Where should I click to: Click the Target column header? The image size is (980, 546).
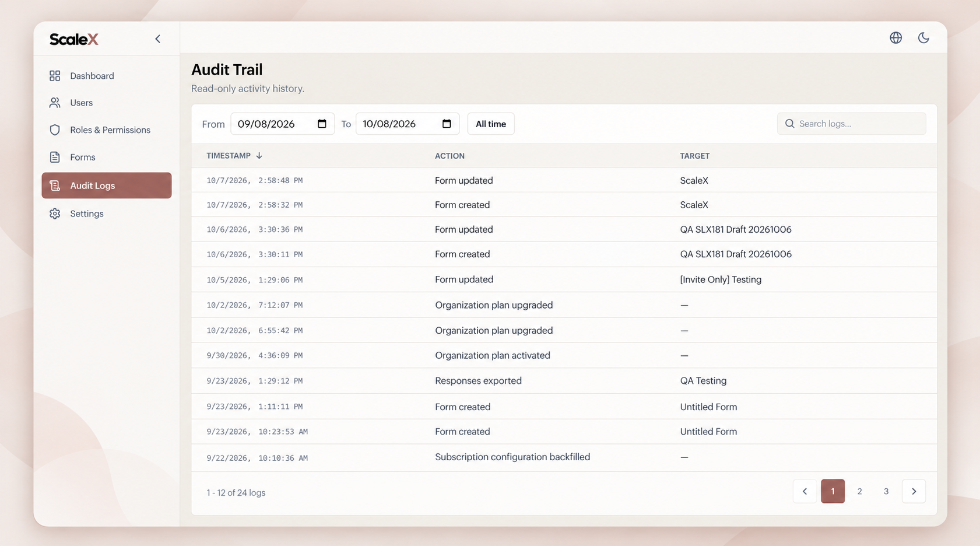695,156
